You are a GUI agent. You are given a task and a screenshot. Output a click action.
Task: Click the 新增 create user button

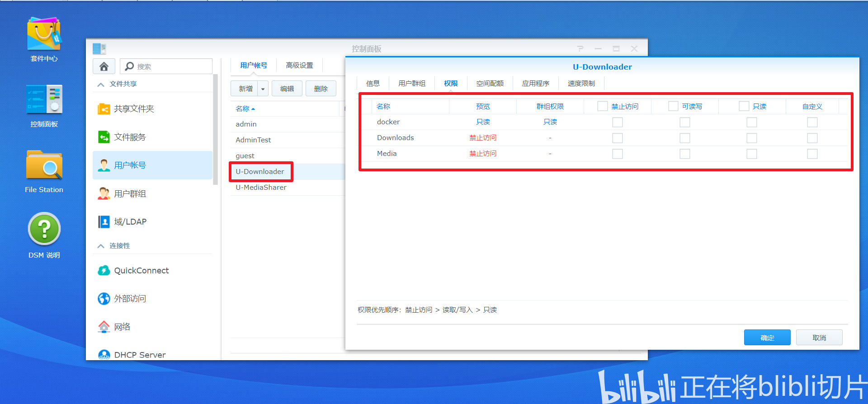coord(245,89)
